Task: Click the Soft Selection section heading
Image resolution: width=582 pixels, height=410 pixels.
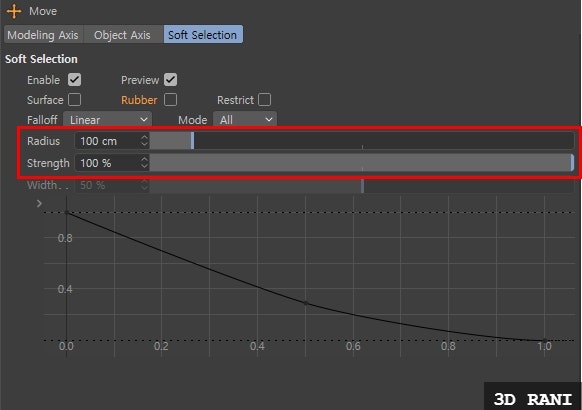Action: [x=41, y=59]
